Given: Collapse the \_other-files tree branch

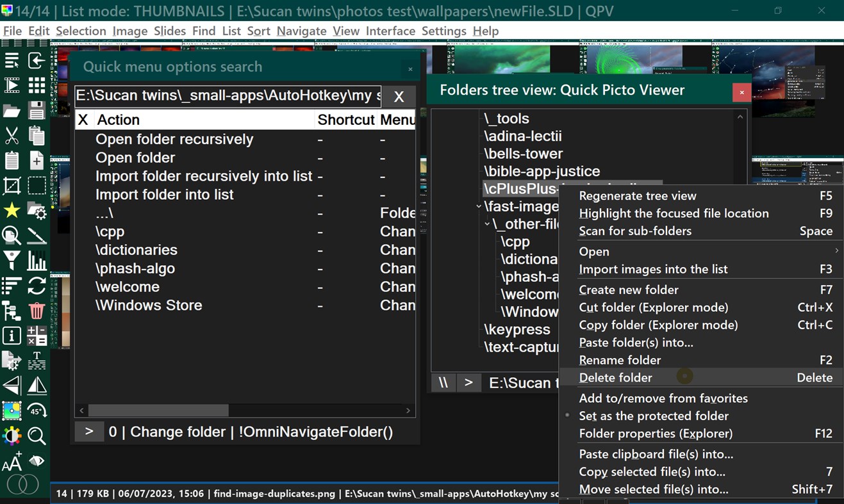Looking at the screenshot, I should (487, 224).
